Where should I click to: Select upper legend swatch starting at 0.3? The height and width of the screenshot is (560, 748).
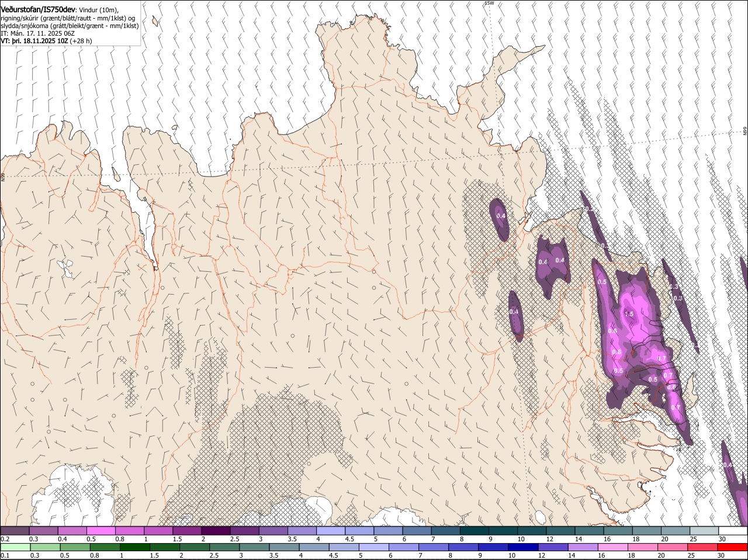(x=43, y=530)
